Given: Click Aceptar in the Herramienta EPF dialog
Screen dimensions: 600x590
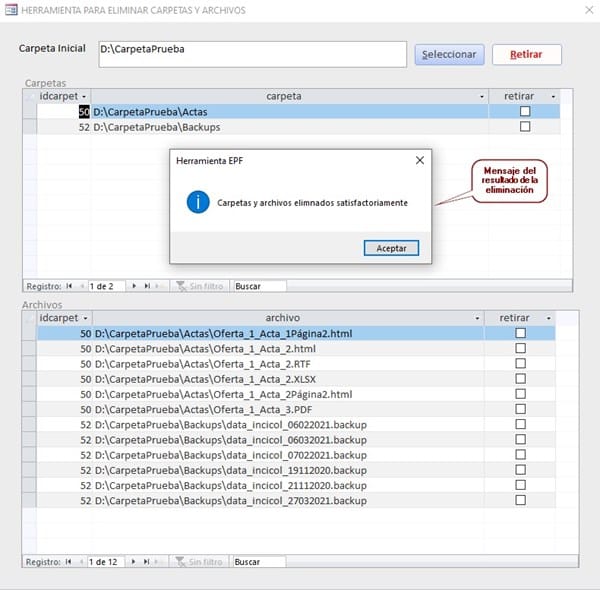Looking at the screenshot, I should click(x=391, y=248).
